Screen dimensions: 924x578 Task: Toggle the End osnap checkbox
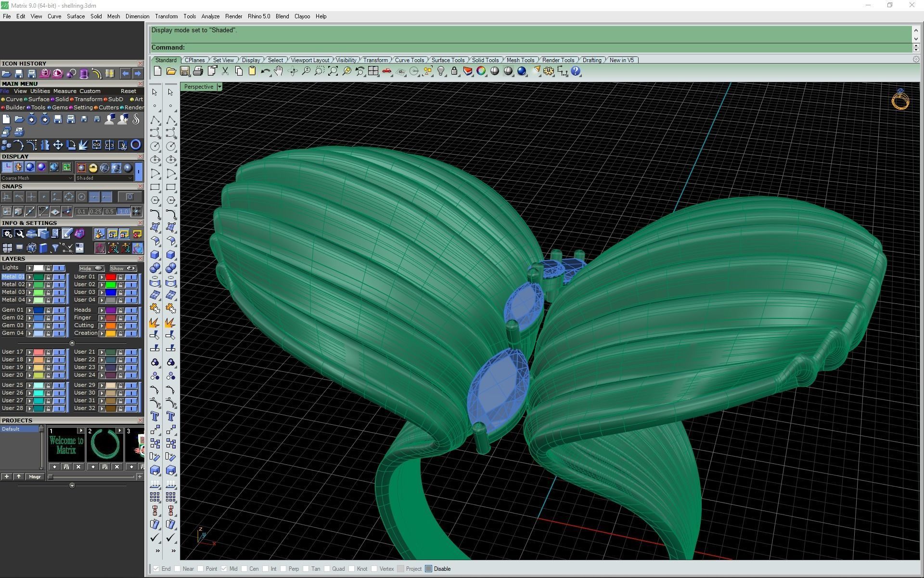(156, 569)
